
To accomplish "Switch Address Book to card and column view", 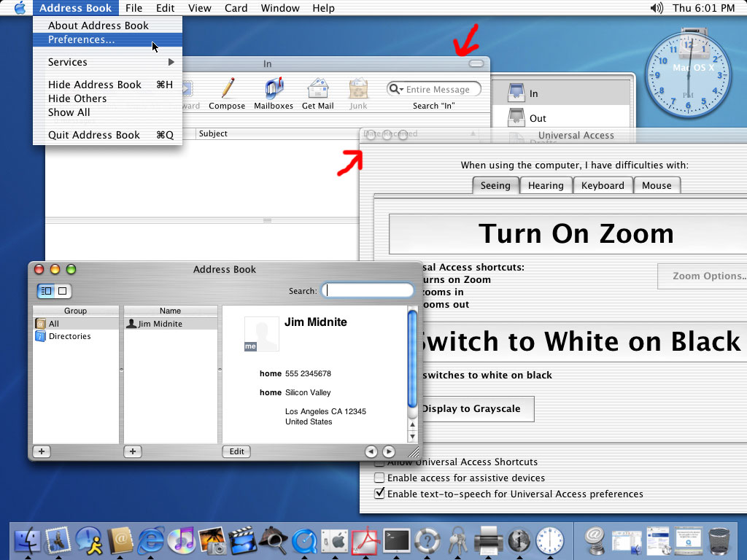I will 46,290.
